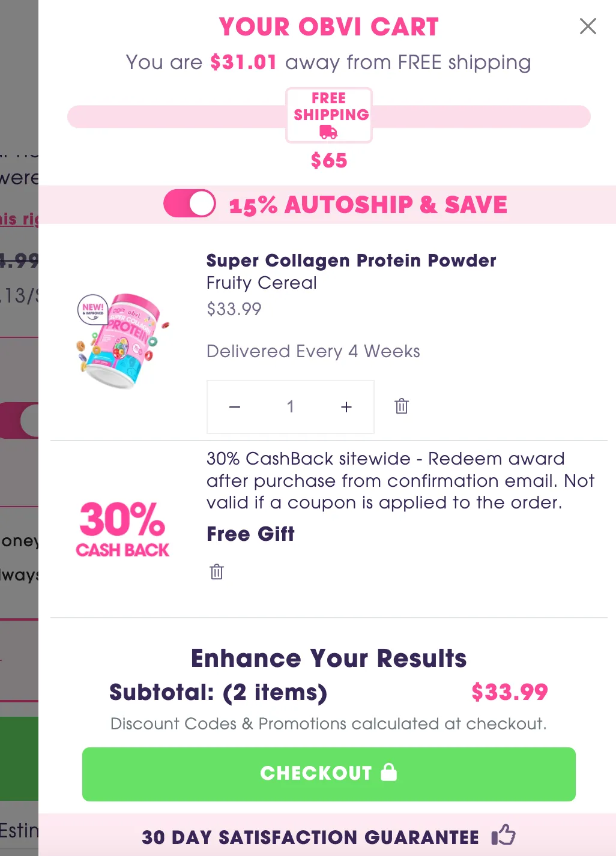Delete the 30% CashBack free gift via trash icon
This screenshot has height=856, width=616.
coord(216,571)
